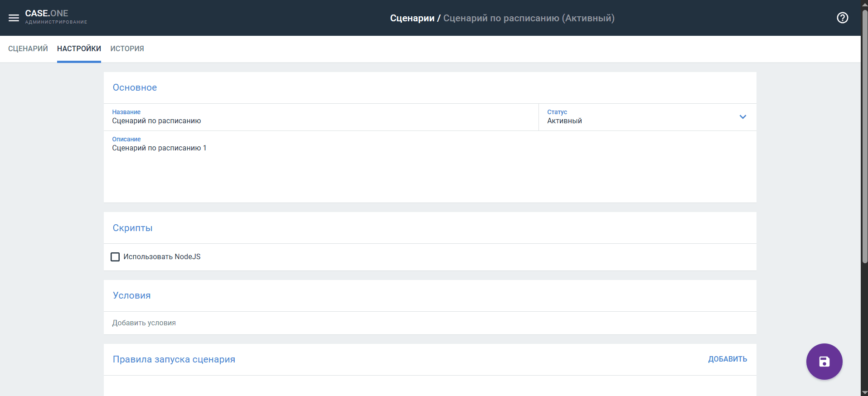Click the current scenario breadcrumb title

(529, 18)
